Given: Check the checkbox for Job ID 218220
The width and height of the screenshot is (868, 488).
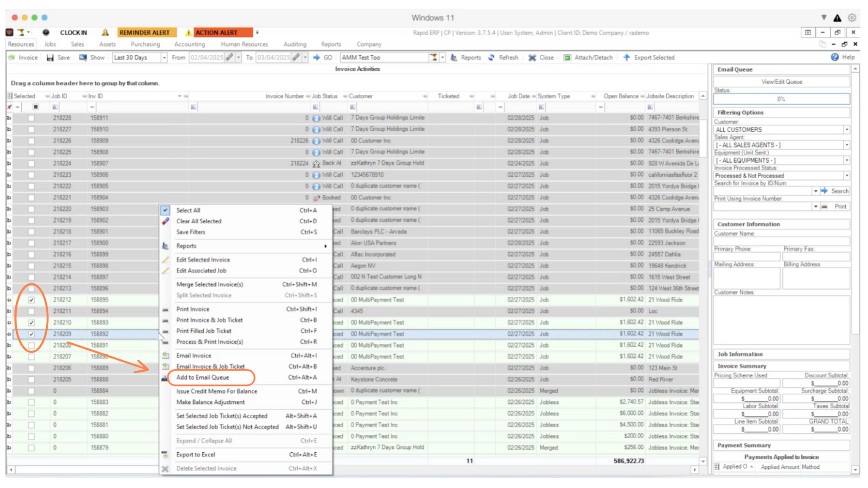Looking at the screenshot, I should [x=31, y=209].
